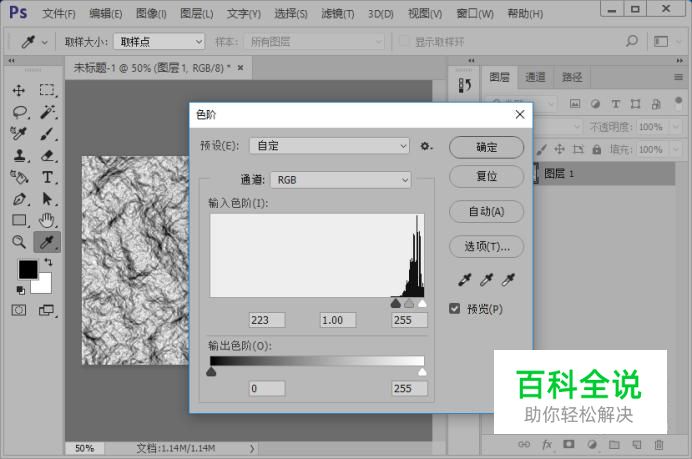Viewport: 692px width, 459px height.
Task: Open the workspace switcher icon
Action: 661,41
